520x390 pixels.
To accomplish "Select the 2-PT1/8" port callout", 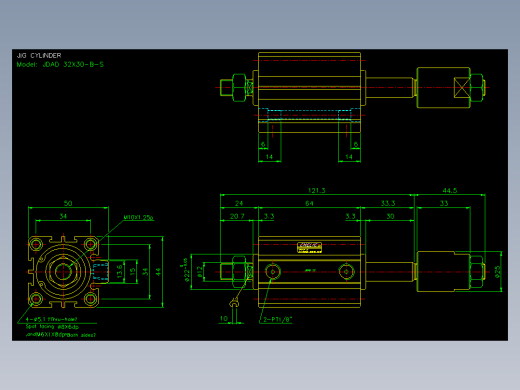I will 278,319.
